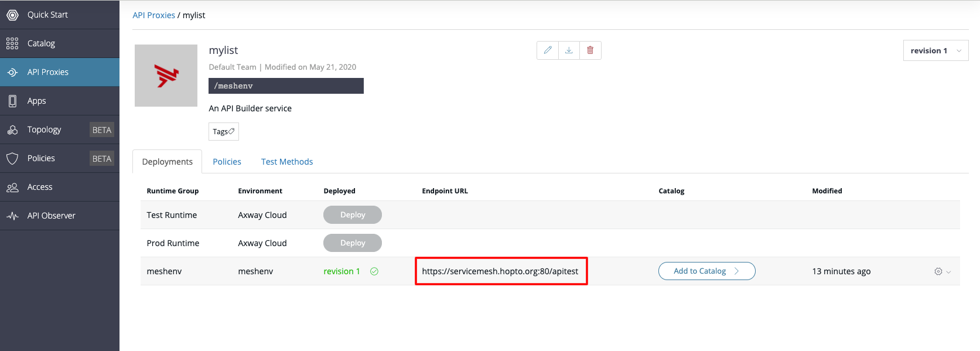The image size is (980, 351).
Task: Click the mylist proxy title
Action: pos(223,50)
